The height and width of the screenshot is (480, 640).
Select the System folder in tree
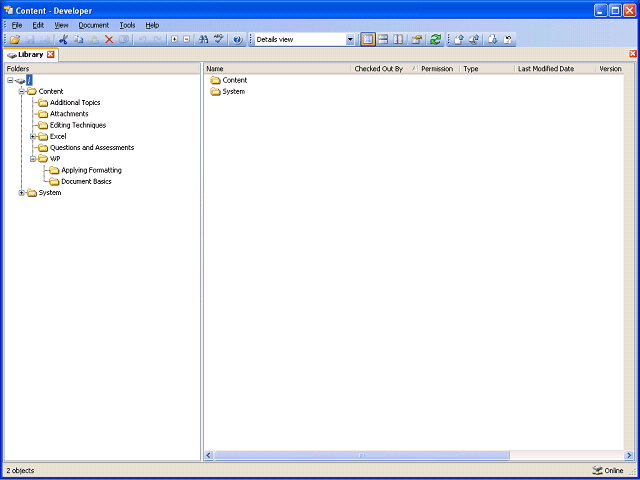pos(50,193)
